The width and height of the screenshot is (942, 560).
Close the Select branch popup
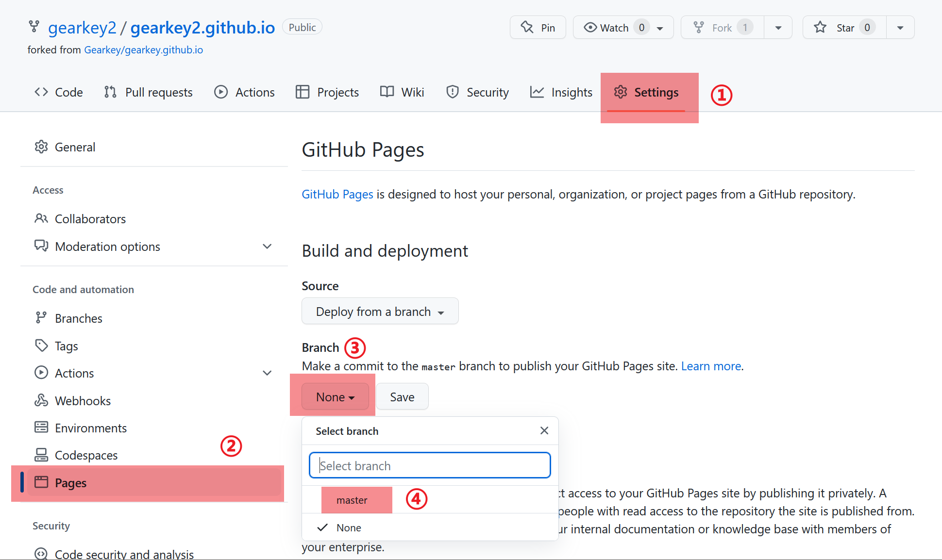coord(544,430)
